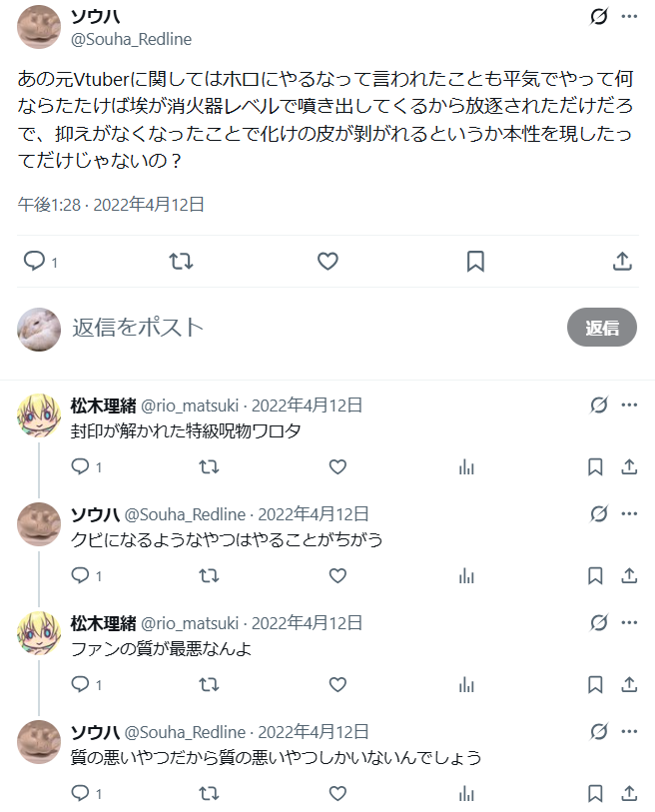Bookmark the main post
The image size is (655, 812).
click(475, 261)
